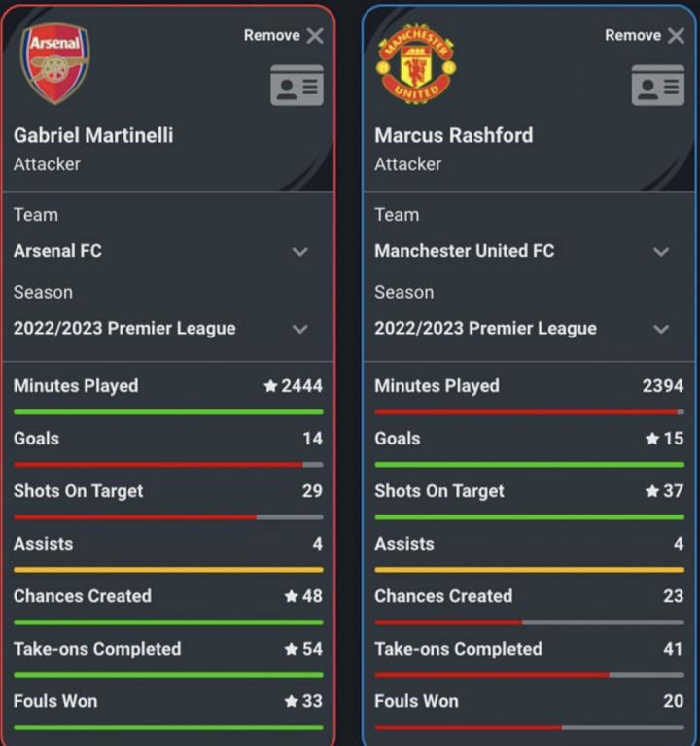
Task: Click the X icon on Martinelli's card
Action: pos(315,36)
